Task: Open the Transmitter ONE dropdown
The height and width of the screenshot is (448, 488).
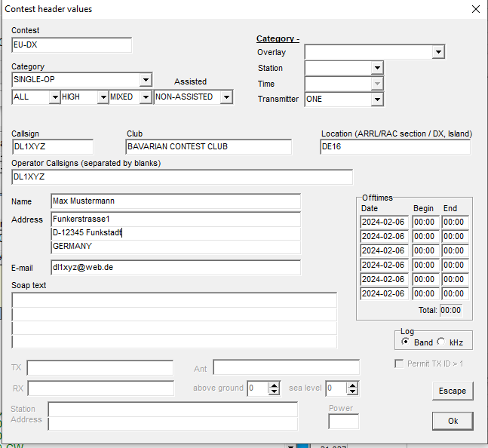Action: coord(377,100)
